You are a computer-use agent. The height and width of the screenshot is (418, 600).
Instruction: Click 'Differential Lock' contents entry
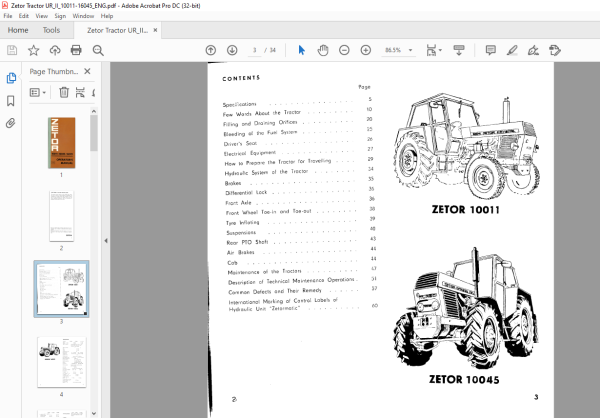pos(246,193)
